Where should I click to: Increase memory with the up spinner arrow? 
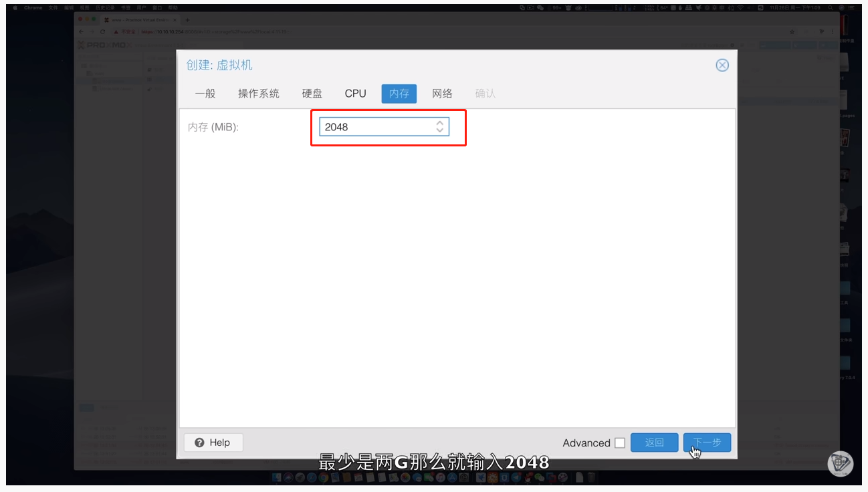tap(439, 123)
